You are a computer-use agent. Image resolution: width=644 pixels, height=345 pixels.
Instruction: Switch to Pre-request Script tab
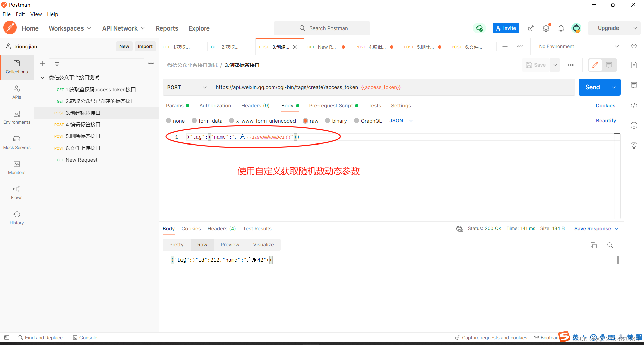334,106
